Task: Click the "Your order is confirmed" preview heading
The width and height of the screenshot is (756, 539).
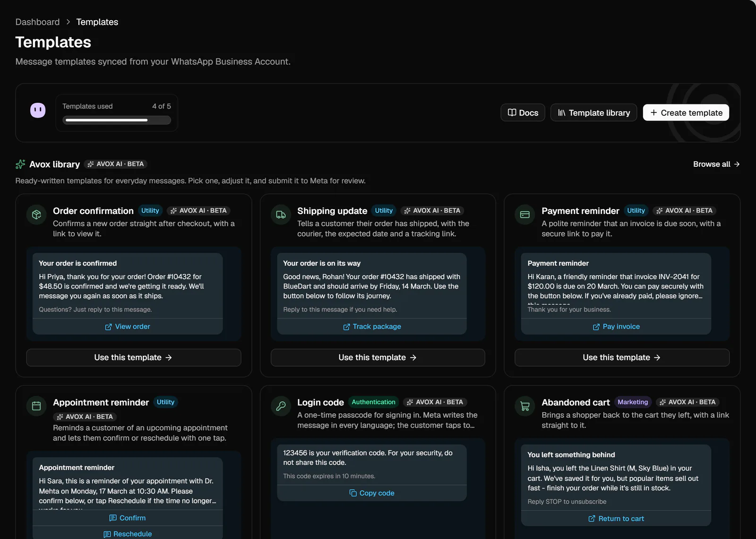Action: pyautogui.click(x=78, y=264)
